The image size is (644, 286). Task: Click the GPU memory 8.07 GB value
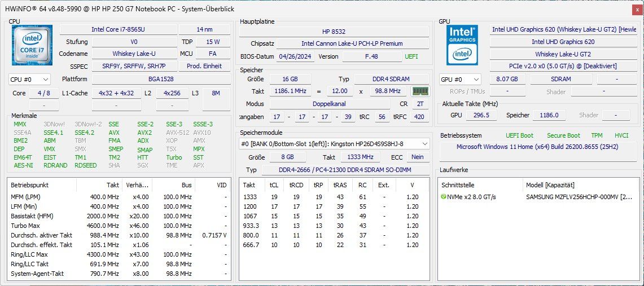coord(507,79)
